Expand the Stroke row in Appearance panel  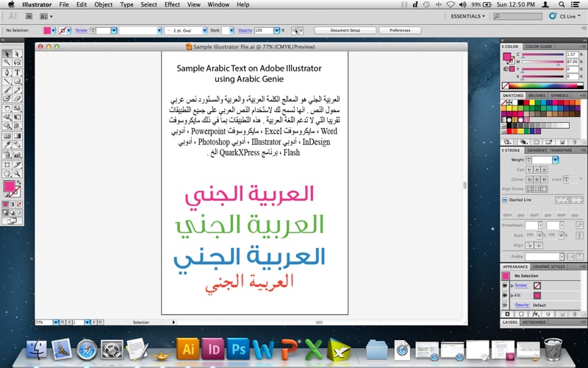[x=512, y=286]
